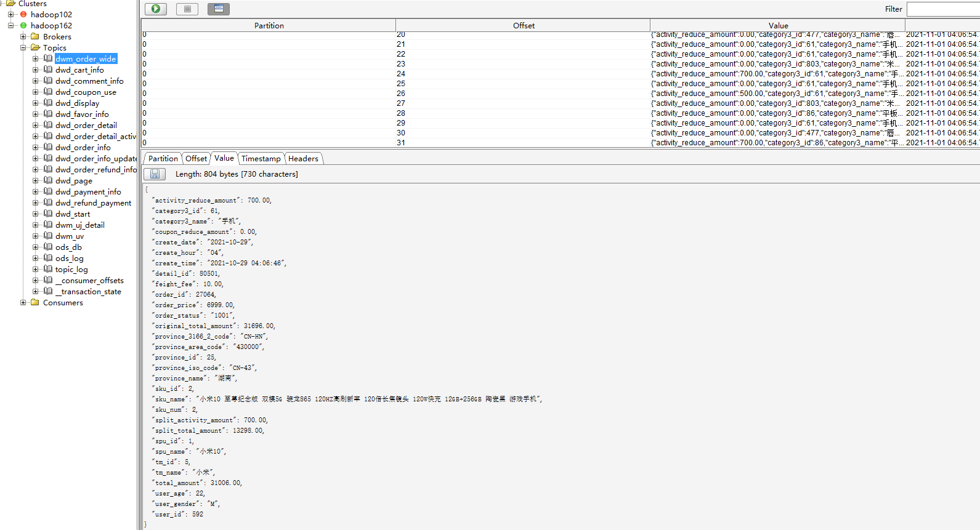The width and height of the screenshot is (980, 530).
Task: Click the topic_log topic icon
Action: point(48,269)
